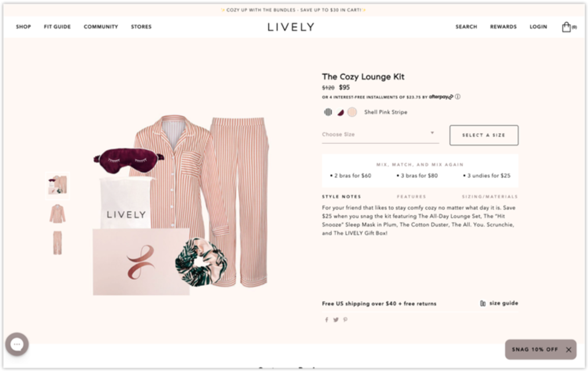This screenshot has width=588, height=371.
Task: Expand the Choose Size dropdown
Action: [x=380, y=134]
